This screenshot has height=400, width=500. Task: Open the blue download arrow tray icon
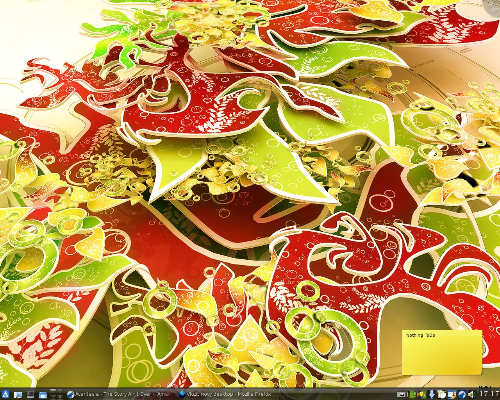tap(432, 395)
